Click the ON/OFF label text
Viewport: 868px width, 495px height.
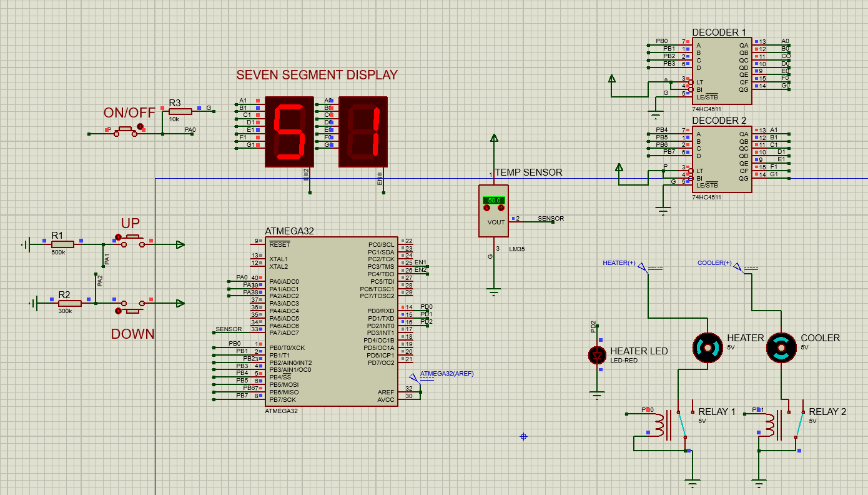(x=129, y=113)
